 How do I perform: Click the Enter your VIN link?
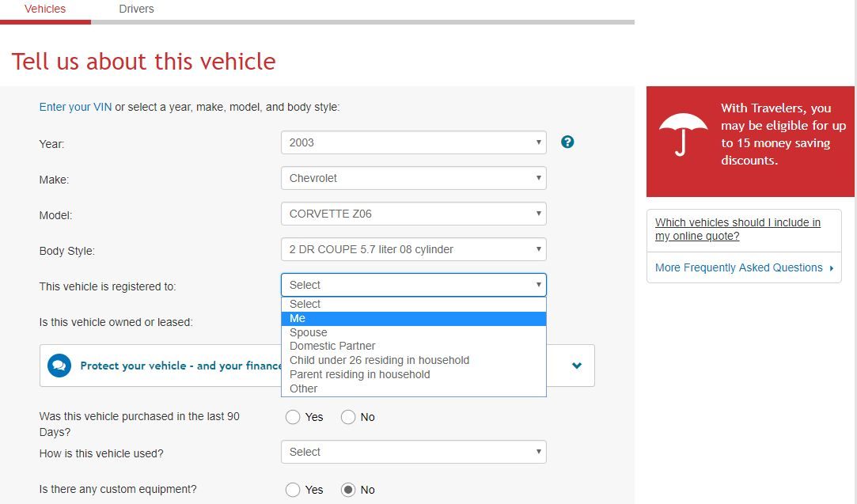[x=75, y=107]
